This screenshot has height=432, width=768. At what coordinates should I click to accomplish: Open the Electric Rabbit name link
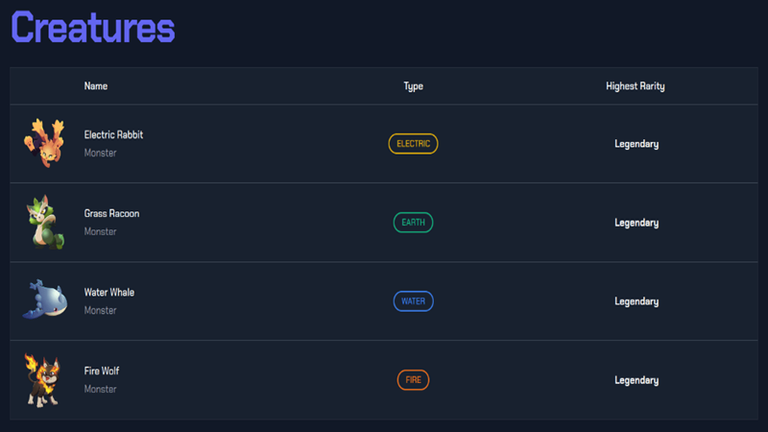[x=114, y=135]
